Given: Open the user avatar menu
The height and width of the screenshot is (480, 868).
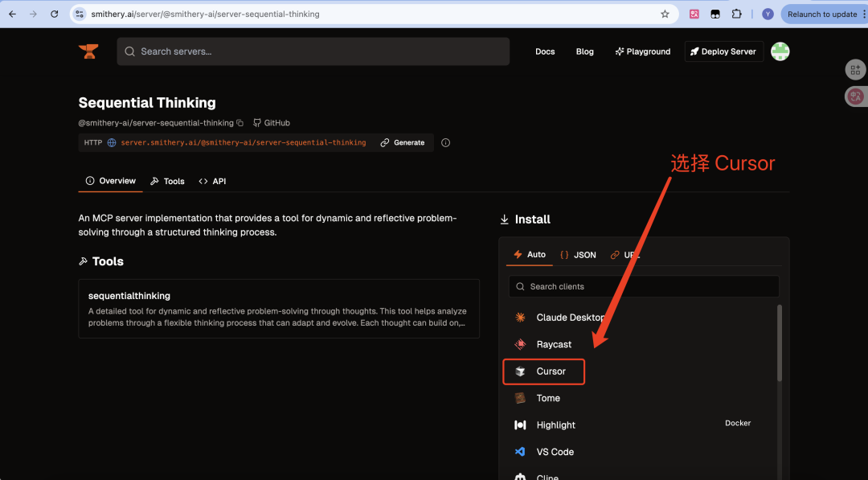Looking at the screenshot, I should pyautogui.click(x=780, y=51).
